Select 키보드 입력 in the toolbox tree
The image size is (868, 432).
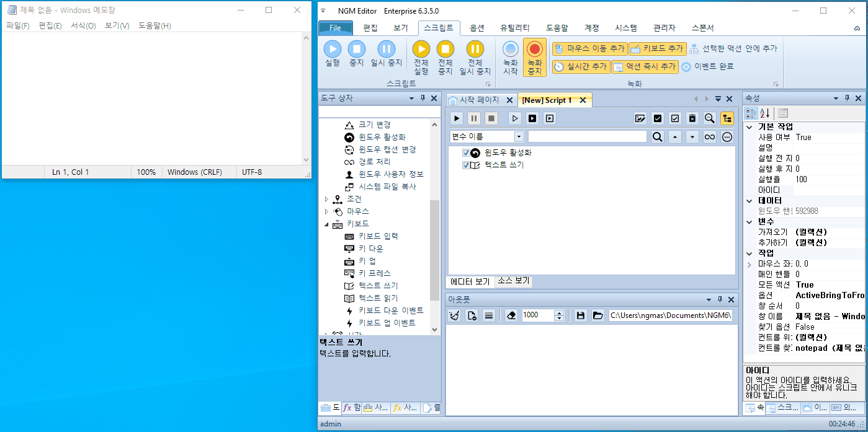tap(378, 236)
